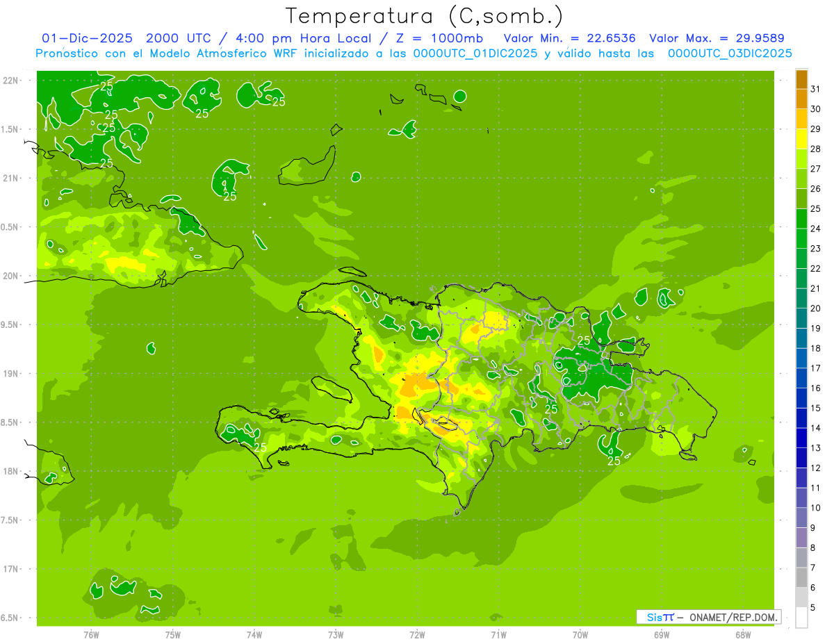Click the '75W' longitude axis label
This screenshot has height=644, width=834.
pos(173,635)
